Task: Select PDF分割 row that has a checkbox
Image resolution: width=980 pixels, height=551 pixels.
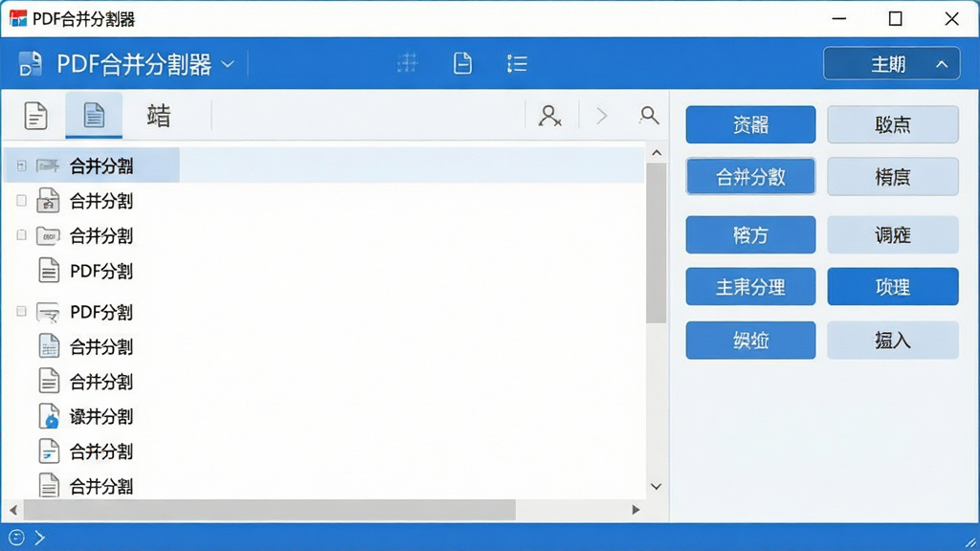Action: 101,312
